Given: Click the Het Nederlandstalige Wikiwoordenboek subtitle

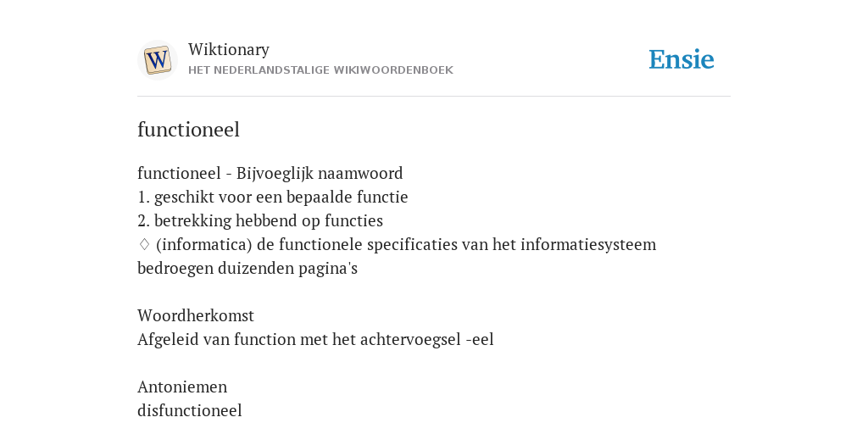Looking at the screenshot, I should (320, 70).
